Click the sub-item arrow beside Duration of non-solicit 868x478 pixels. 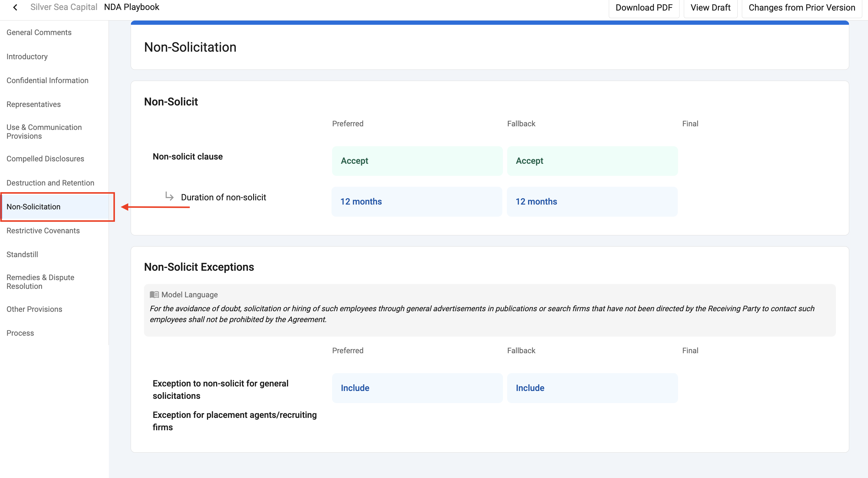pos(169,196)
